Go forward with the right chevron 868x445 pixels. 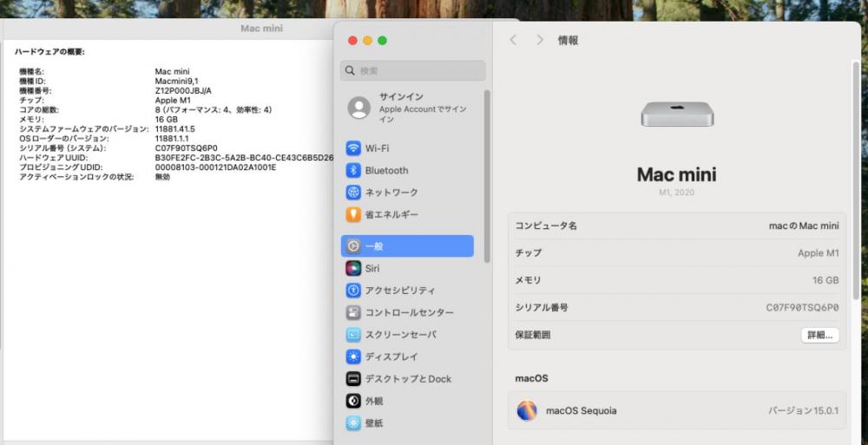pos(540,40)
